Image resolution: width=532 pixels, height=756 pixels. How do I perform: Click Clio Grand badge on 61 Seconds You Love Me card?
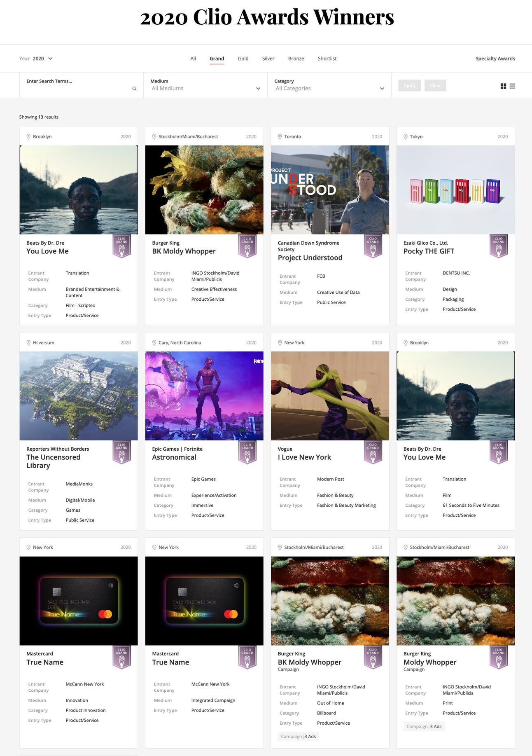tap(499, 452)
